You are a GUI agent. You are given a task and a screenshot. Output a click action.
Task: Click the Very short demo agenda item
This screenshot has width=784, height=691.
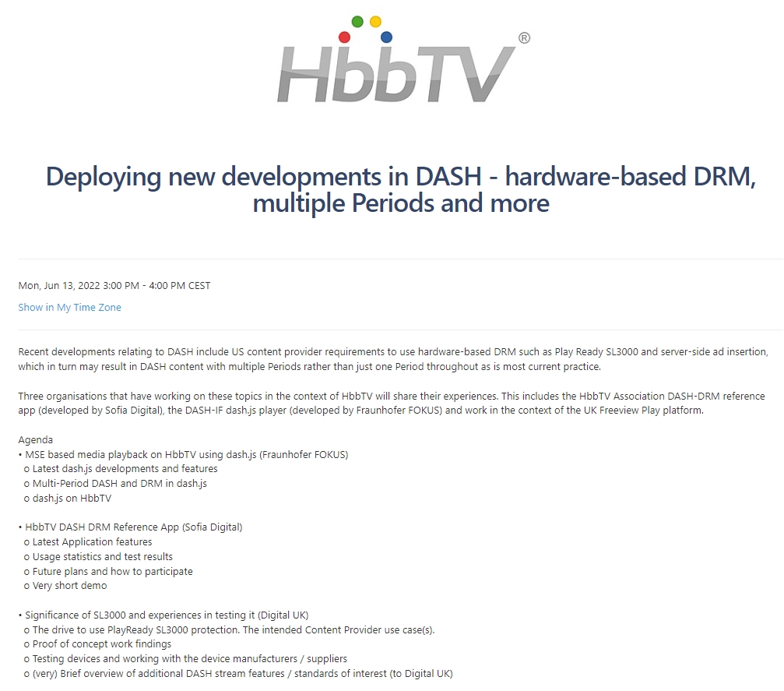[65, 585]
